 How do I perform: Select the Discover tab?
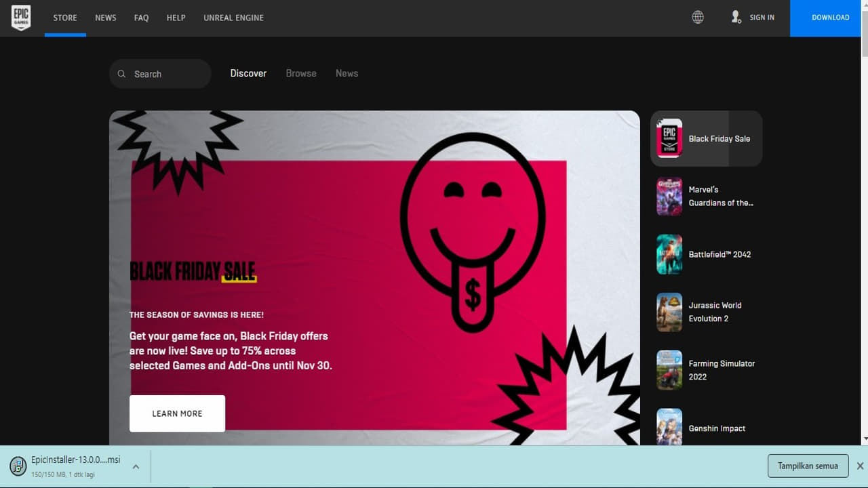(248, 73)
